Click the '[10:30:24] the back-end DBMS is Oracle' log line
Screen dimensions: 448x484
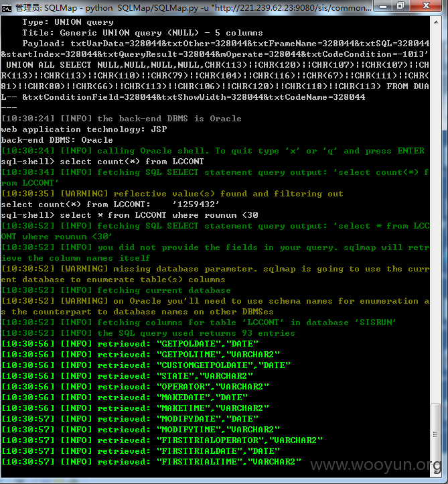(121, 119)
